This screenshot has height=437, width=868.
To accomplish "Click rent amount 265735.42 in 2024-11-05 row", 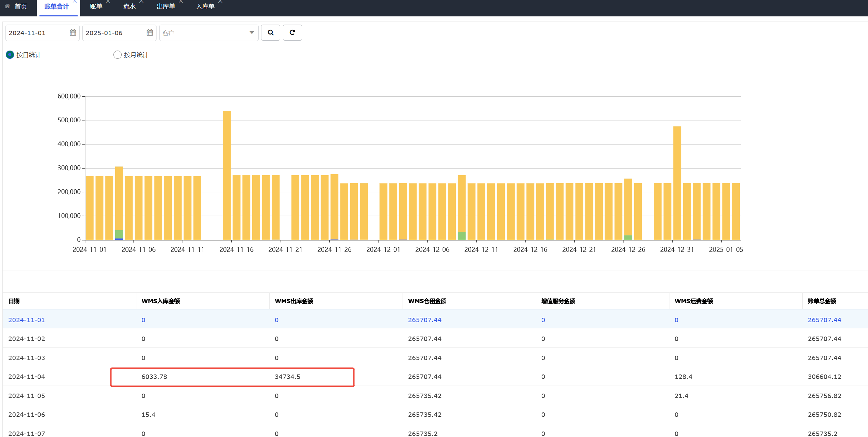I will point(424,396).
